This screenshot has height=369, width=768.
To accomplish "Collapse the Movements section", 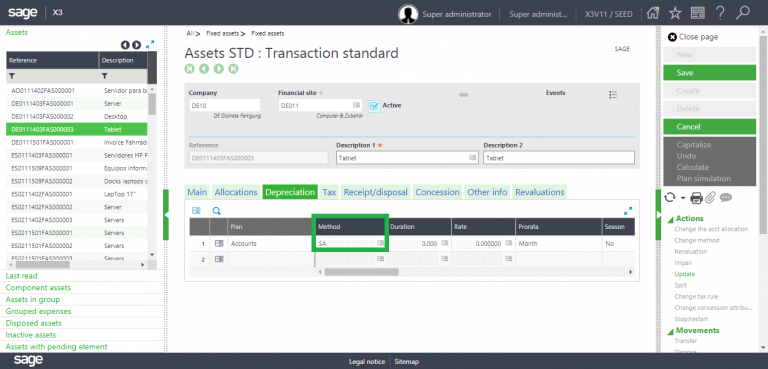I will [671, 331].
